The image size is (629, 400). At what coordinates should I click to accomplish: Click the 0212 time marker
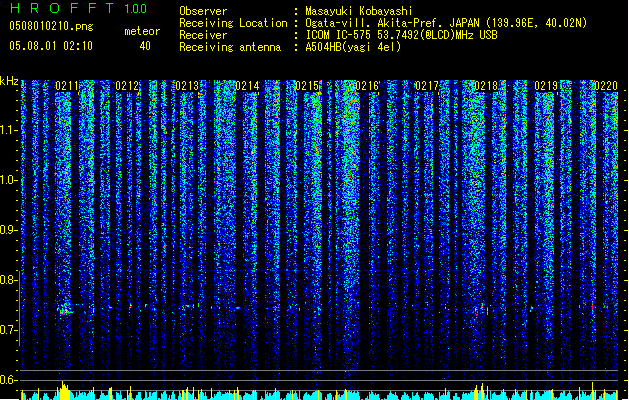pos(127,86)
